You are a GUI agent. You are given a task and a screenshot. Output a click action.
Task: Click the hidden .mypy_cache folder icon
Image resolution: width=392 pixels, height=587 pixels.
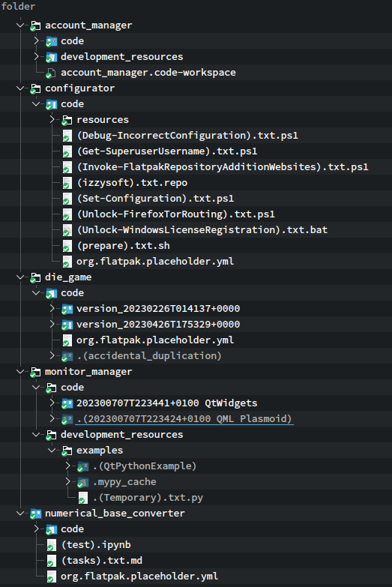[82, 482]
